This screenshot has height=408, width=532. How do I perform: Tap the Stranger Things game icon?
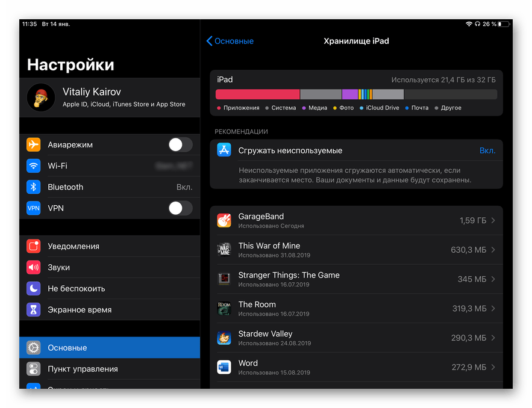[224, 279]
